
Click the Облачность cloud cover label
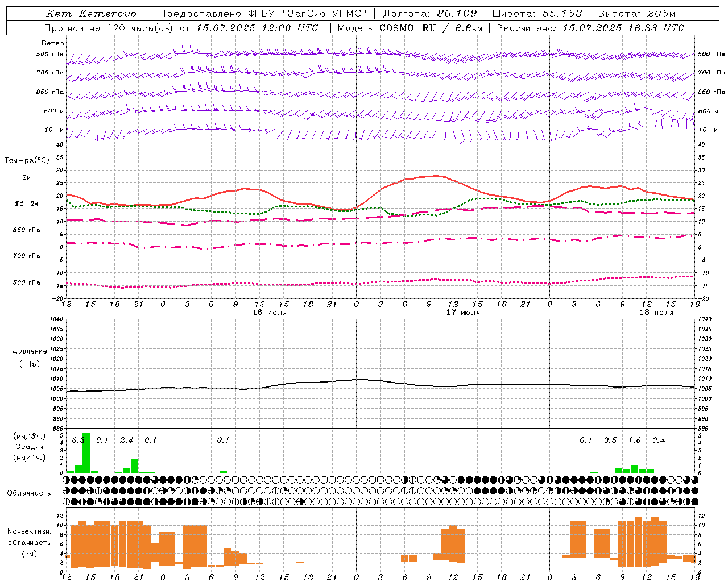29,493
